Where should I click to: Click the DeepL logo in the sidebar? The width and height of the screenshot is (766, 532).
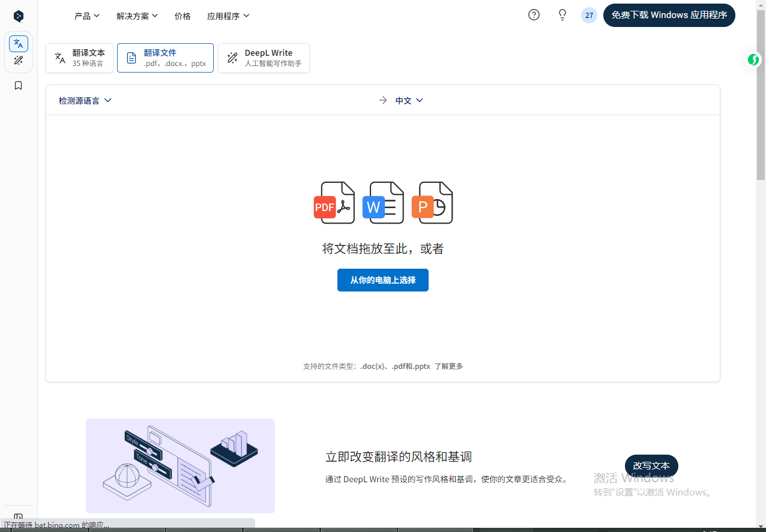click(19, 16)
